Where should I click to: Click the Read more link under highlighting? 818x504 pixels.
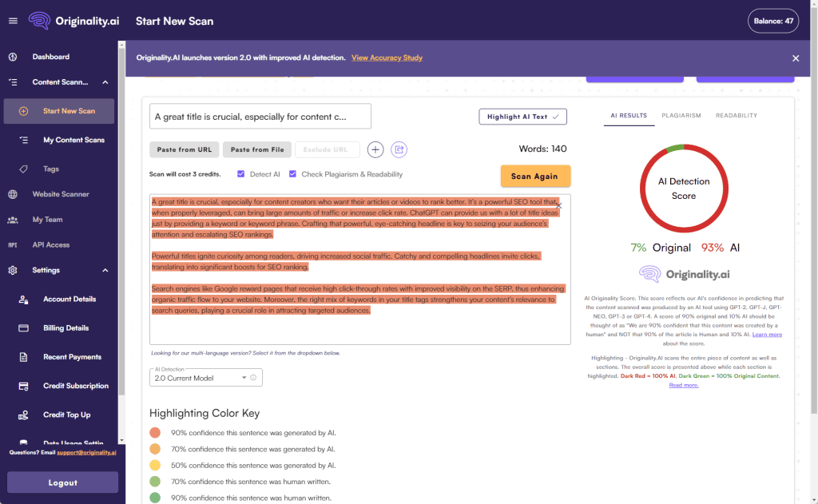coord(684,385)
